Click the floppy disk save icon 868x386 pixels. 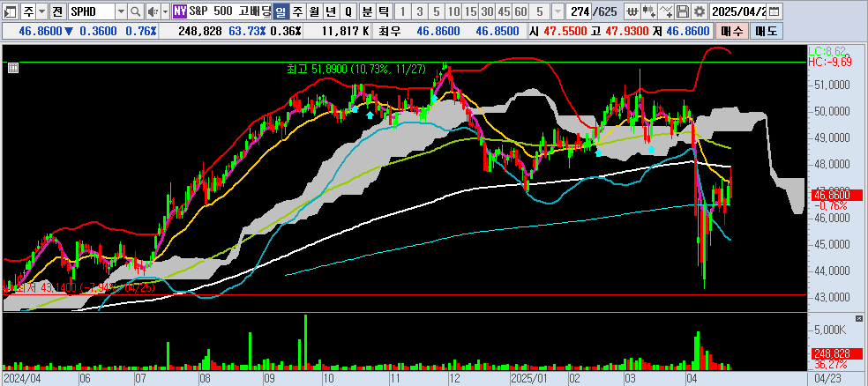click(684, 11)
